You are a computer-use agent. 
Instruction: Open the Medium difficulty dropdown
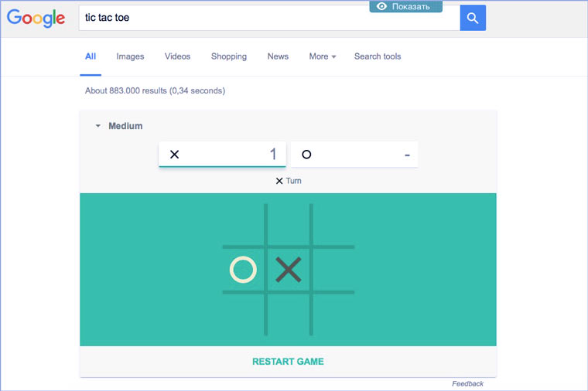[119, 126]
